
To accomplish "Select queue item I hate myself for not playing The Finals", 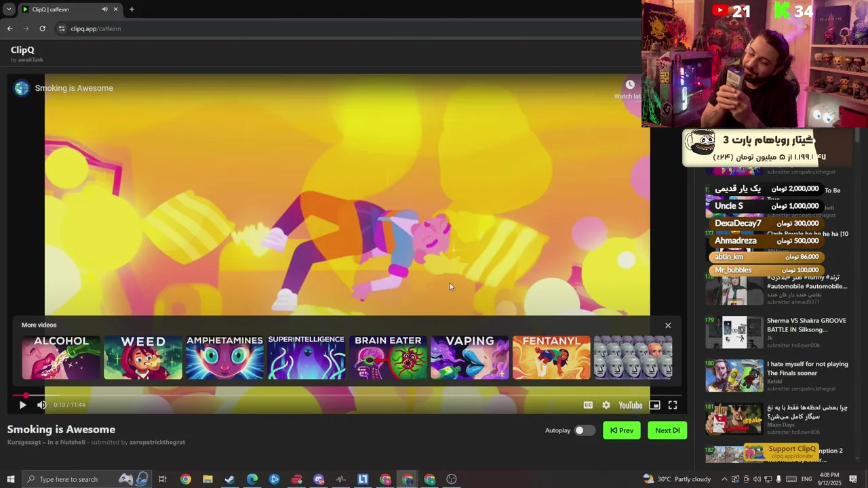I will [x=776, y=376].
